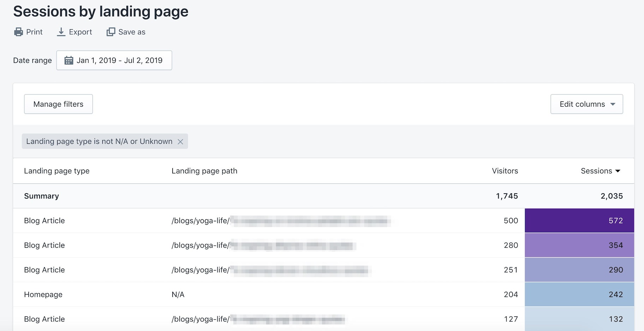Click the 354 sessions purple cell
The height and width of the screenshot is (331, 644).
[x=579, y=245]
